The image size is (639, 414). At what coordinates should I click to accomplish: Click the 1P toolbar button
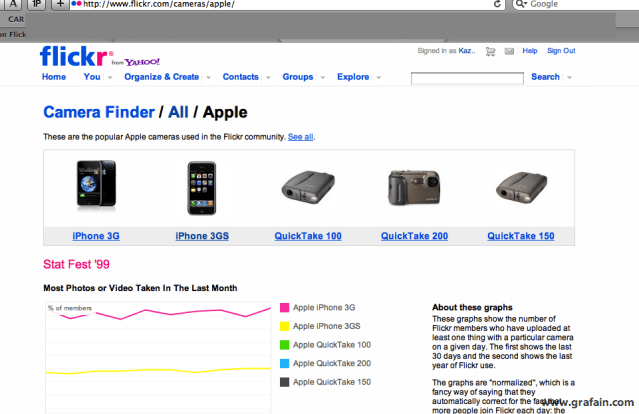pos(37,4)
